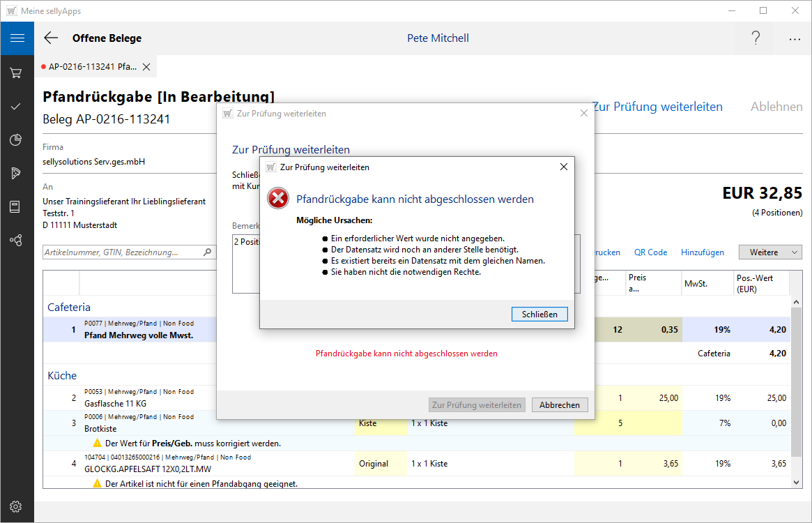Focus the article number search field
The height and width of the screenshot is (523, 812).
pyautogui.click(x=122, y=252)
